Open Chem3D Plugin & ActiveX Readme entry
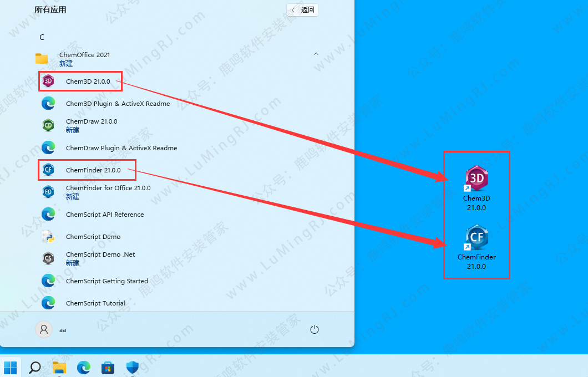588x377 pixels. pos(118,104)
